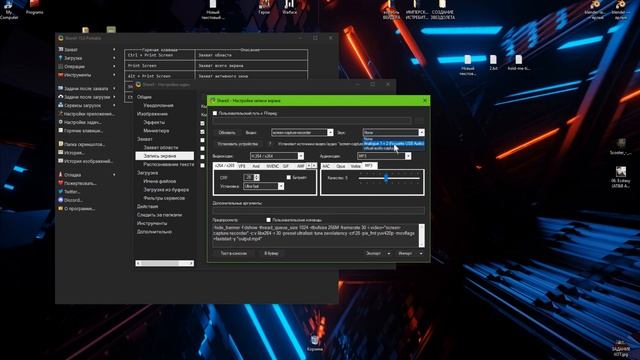
Task: Switch to the VP8 video codec tab
Action: click(242, 166)
